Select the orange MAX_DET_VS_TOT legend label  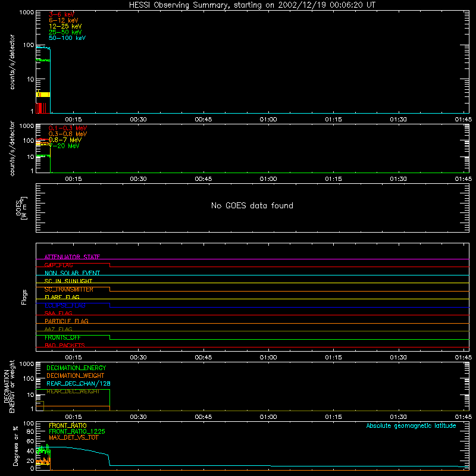click(x=73, y=437)
